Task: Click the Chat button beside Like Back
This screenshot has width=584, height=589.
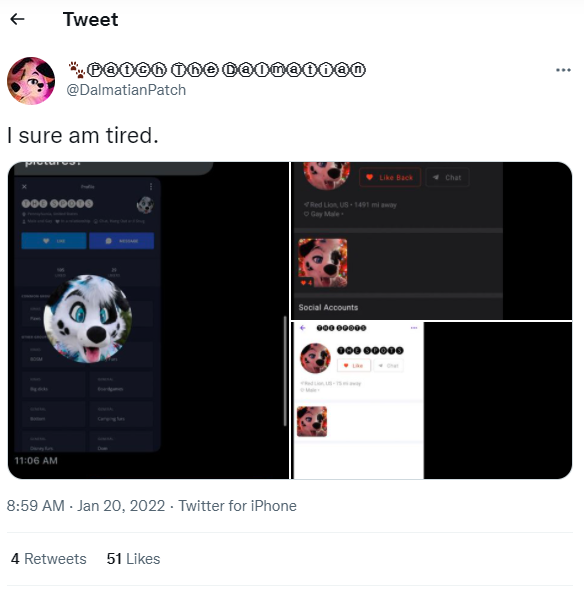Action: point(447,177)
